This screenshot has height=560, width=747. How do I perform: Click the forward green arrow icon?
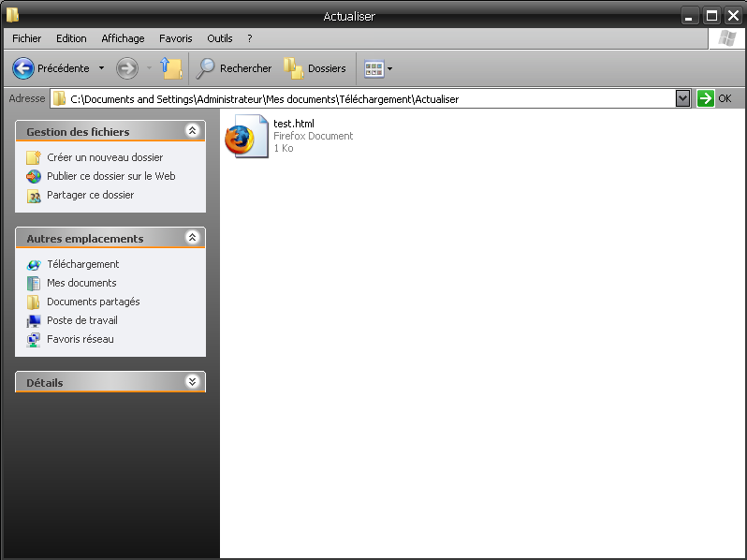click(x=126, y=68)
